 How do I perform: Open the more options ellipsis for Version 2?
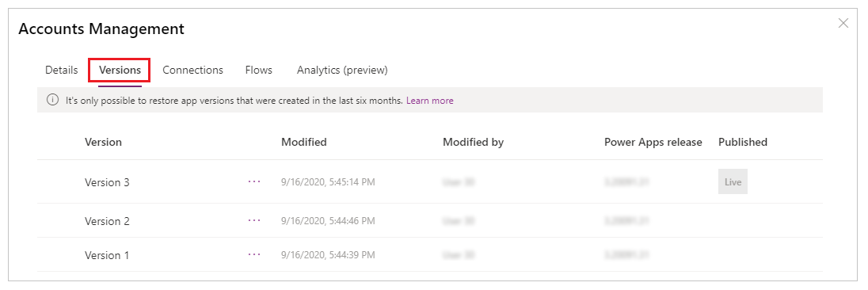click(254, 220)
